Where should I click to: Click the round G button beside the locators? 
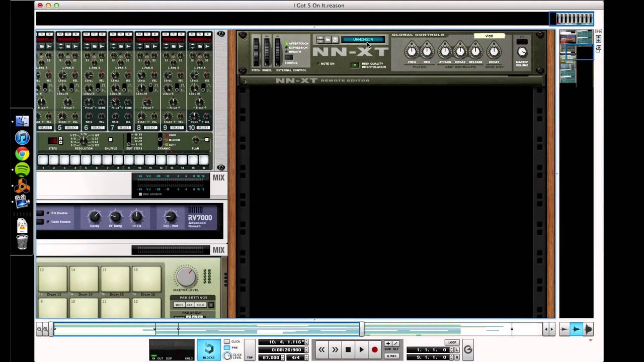coord(468,350)
